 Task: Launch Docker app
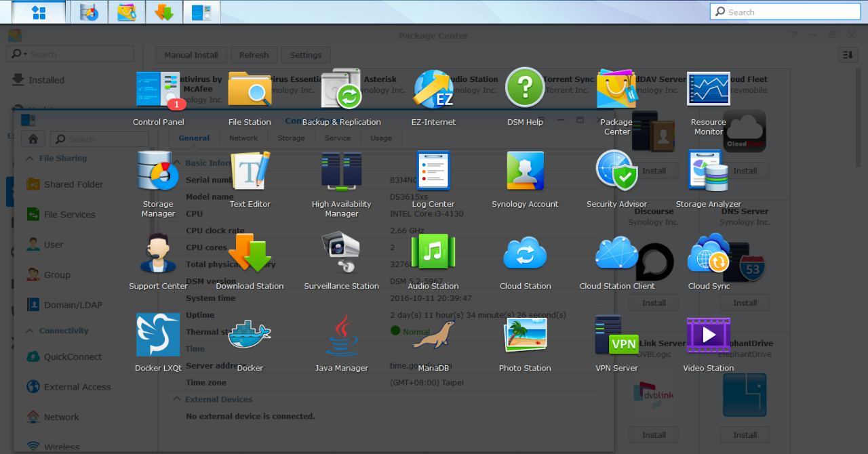click(250, 335)
